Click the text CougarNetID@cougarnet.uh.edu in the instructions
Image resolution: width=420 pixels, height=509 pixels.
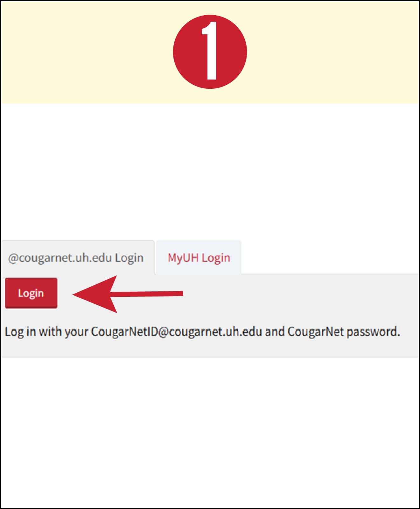[x=176, y=331]
